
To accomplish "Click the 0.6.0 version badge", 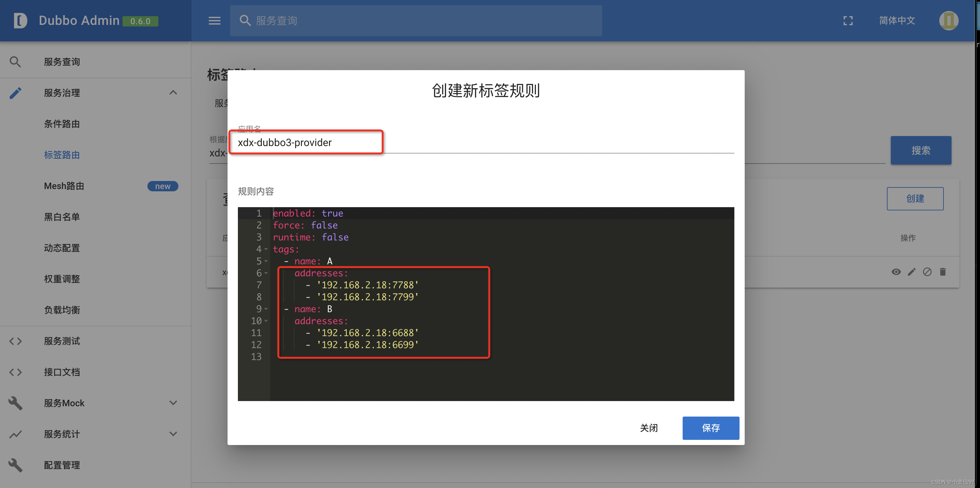I will point(140,21).
